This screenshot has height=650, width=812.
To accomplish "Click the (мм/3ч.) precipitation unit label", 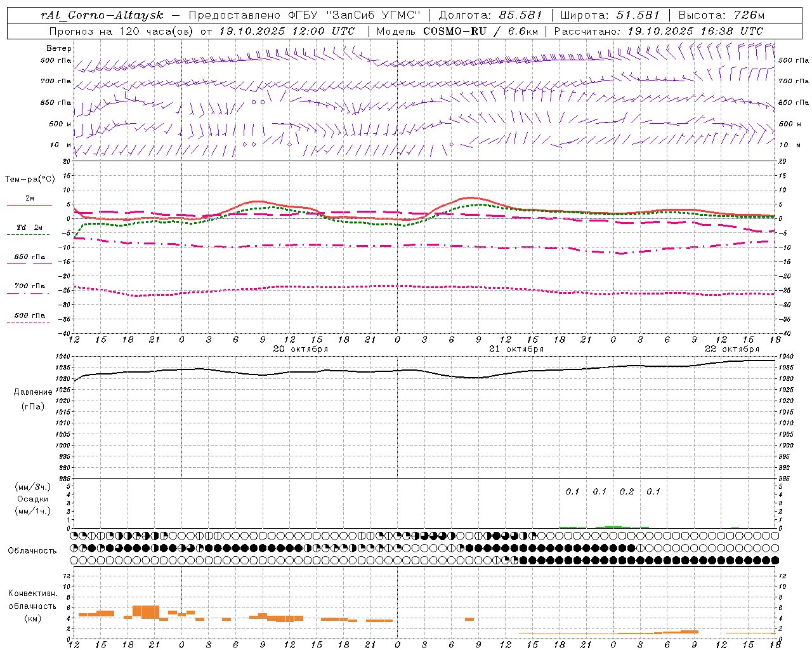I will coord(33,487).
